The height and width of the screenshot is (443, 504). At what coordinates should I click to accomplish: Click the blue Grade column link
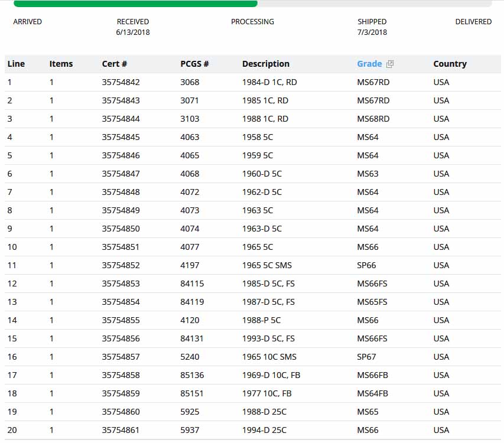tap(369, 64)
